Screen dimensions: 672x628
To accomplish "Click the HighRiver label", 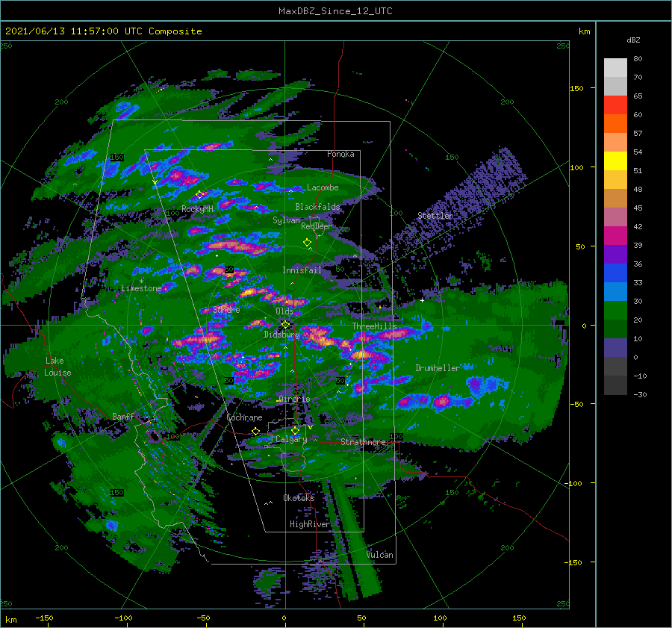I will 310,524.
